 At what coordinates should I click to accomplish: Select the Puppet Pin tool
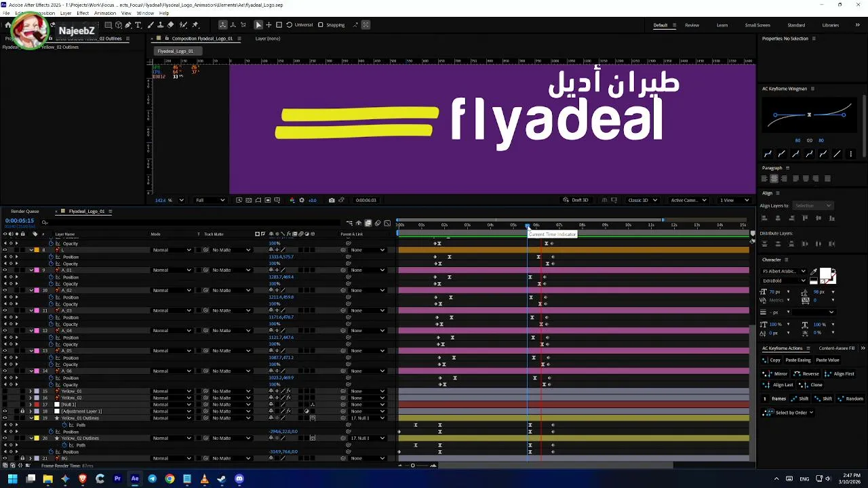click(x=195, y=25)
